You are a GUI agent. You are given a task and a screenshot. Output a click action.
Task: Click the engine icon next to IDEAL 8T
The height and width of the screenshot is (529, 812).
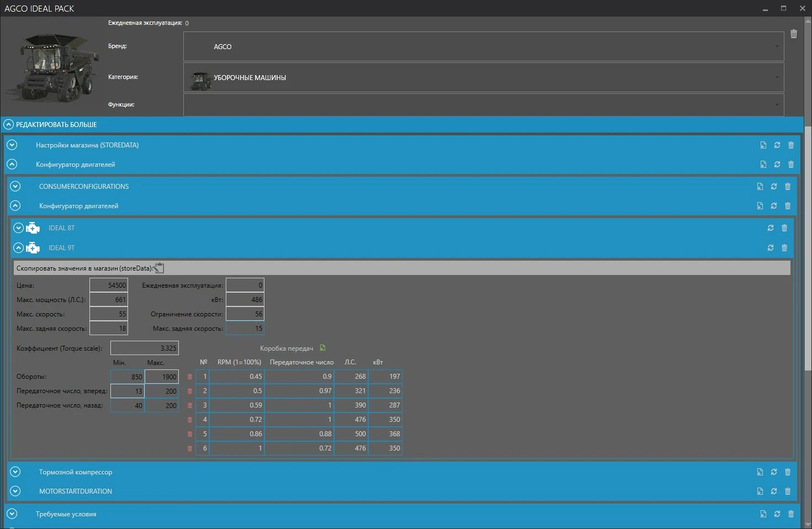pyautogui.click(x=33, y=228)
